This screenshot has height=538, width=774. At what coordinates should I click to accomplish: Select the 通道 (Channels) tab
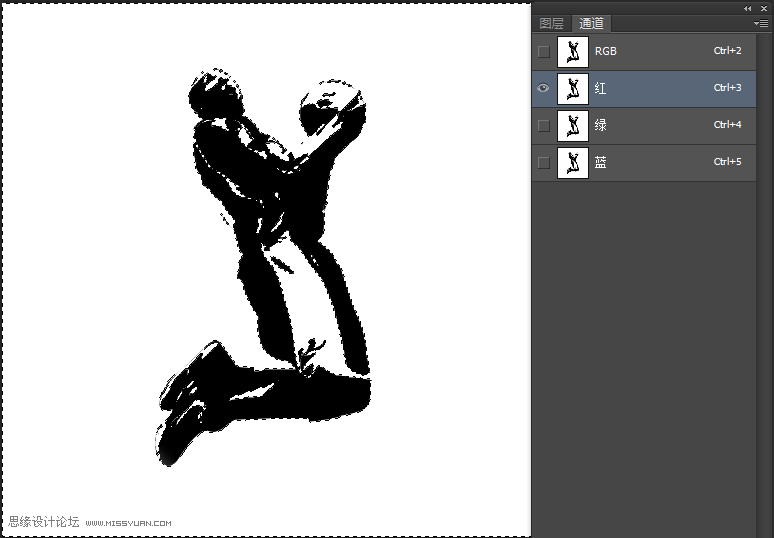[x=591, y=23]
